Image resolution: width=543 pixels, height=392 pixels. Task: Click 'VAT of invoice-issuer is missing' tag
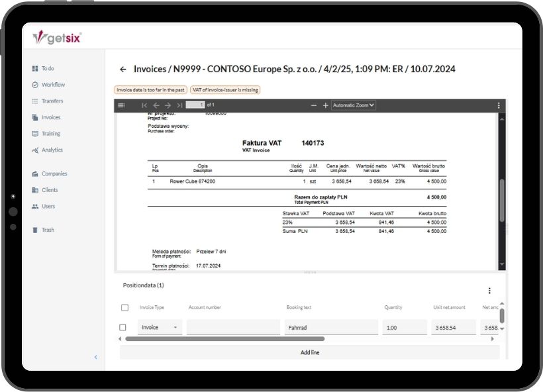(x=225, y=90)
